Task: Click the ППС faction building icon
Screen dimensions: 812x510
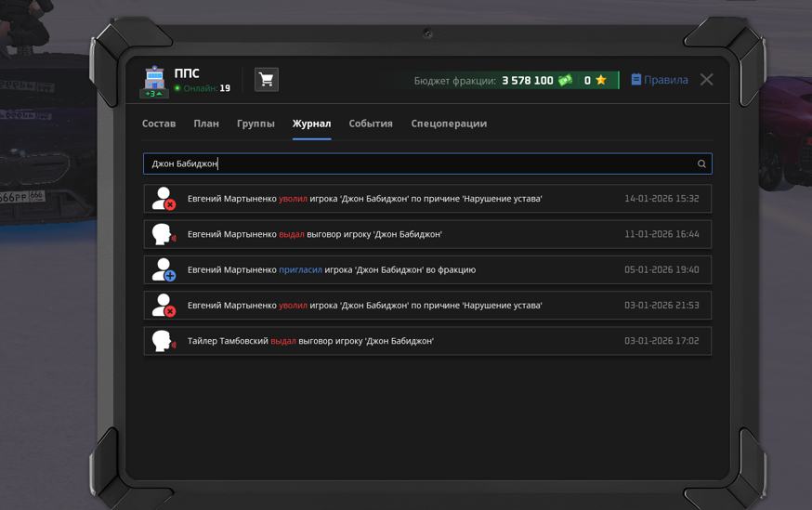Action: point(154,78)
